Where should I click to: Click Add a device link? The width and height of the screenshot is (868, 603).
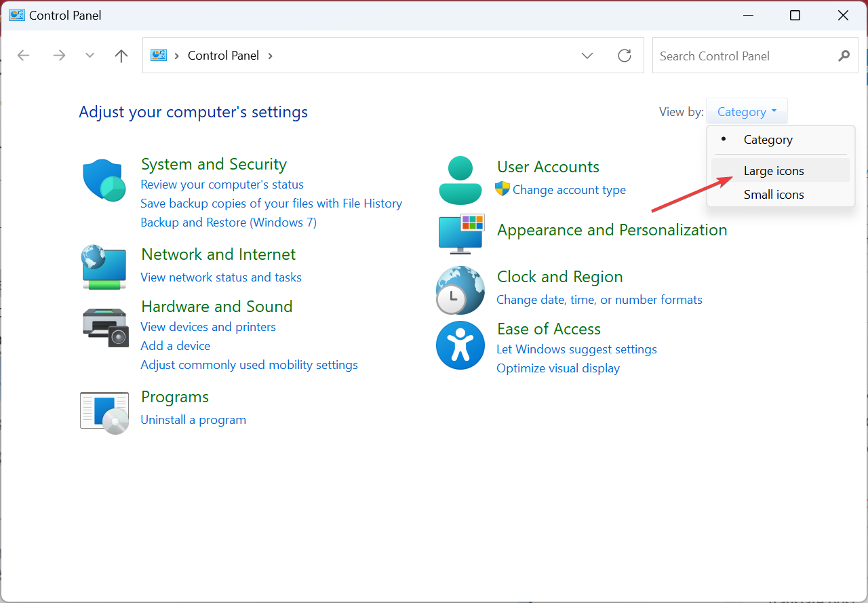175,346
